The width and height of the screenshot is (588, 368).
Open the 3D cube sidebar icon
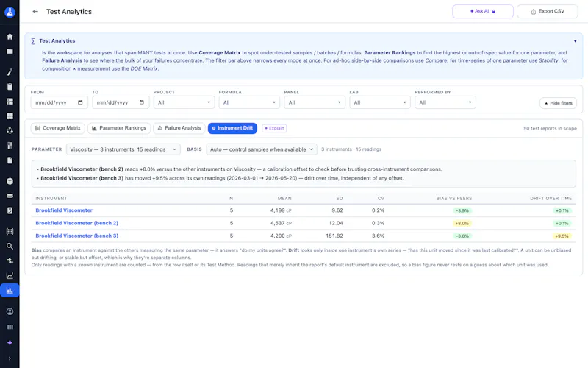tap(10, 181)
